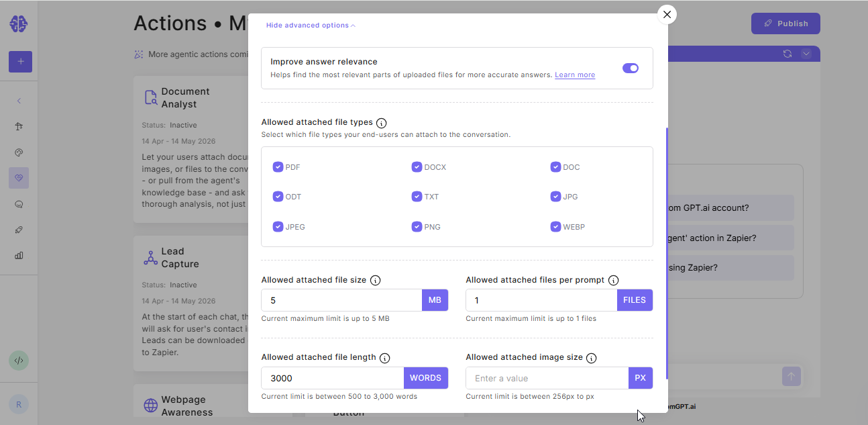The width and height of the screenshot is (868, 425).
Task: Open the analytics bar chart icon in the sidebar
Action: click(19, 255)
